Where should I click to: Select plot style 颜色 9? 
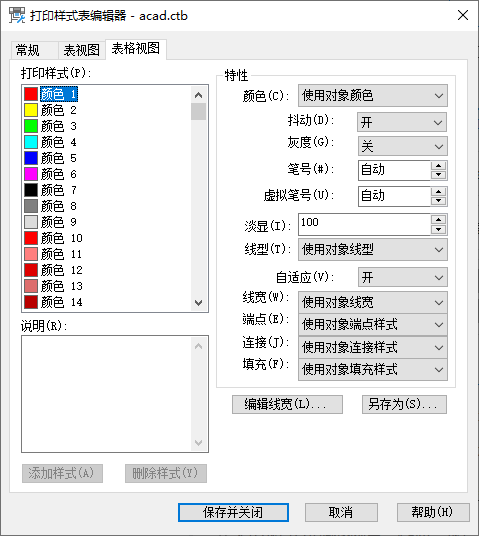tap(59, 222)
